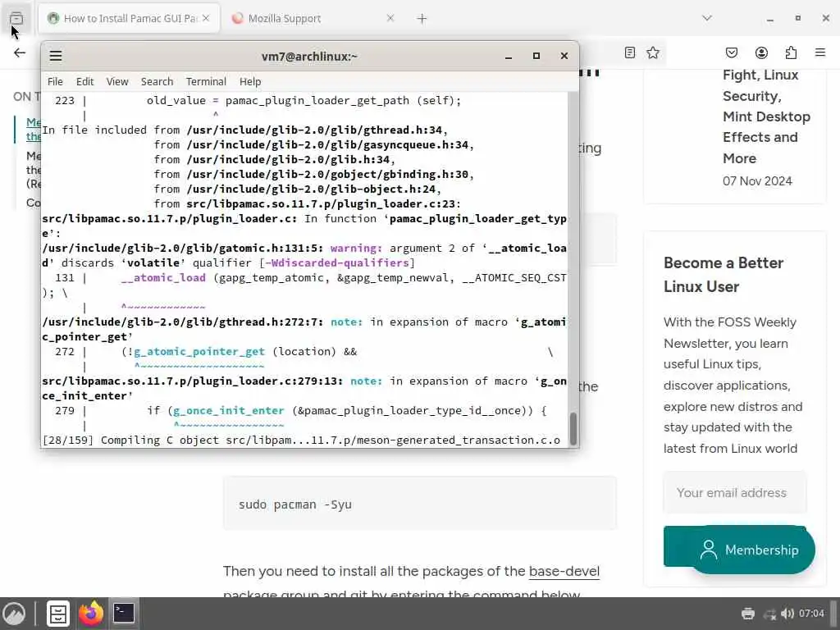Image resolution: width=840 pixels, height=630 pixels.
Task: Click the g_once_init_enter macro text
Action: coord(228,411)
